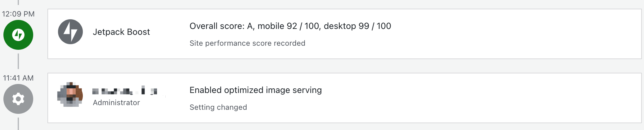The image size is (644, 130).
Task: Click the blurred administrator username
Action: pos(125,91)
